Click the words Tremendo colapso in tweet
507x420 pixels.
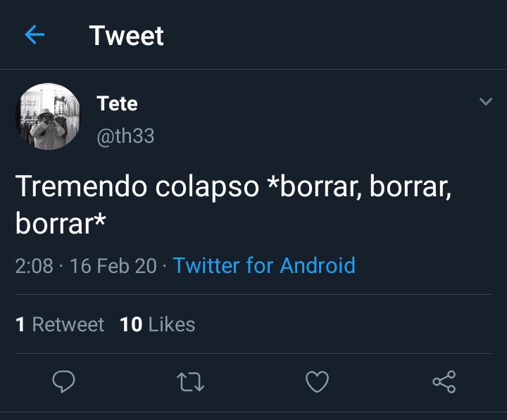coord(137,186)
